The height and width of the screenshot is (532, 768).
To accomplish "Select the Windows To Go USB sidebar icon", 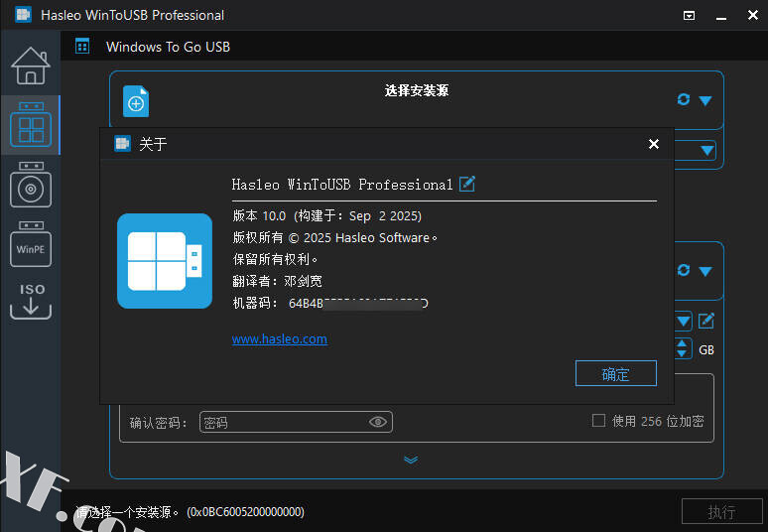I will click(30, 126).
